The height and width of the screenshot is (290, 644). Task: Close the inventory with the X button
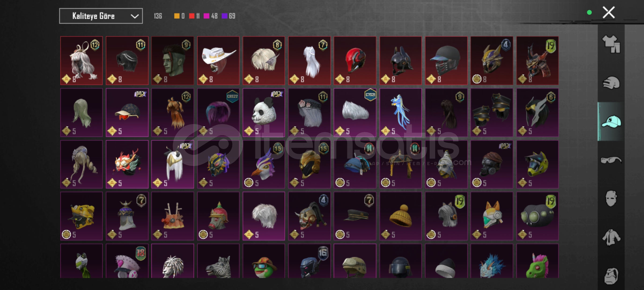(609, 12)
